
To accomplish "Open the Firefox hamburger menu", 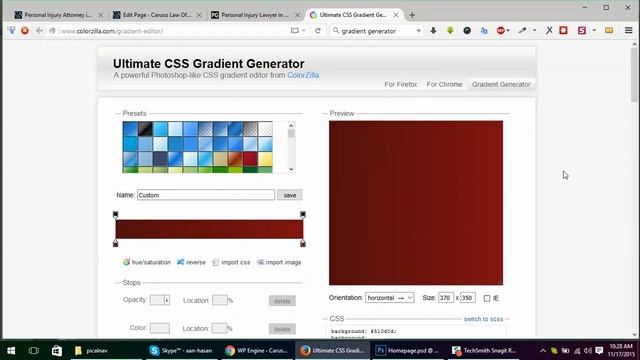I will (629, 31).
